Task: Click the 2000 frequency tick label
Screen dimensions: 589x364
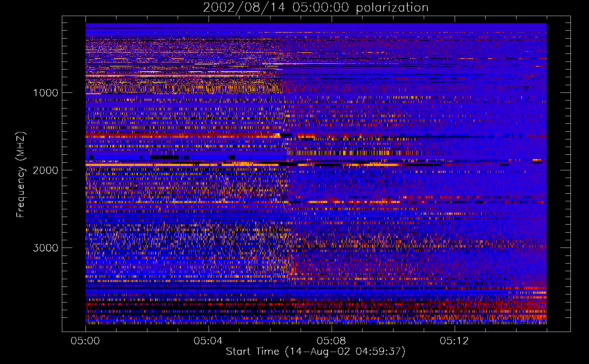Action: pyautogui.click(x=46, y=170)
